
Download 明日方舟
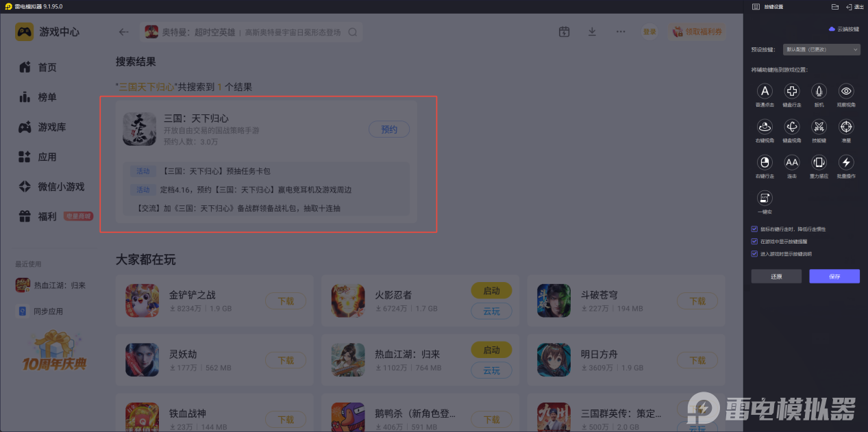(697, 360)
